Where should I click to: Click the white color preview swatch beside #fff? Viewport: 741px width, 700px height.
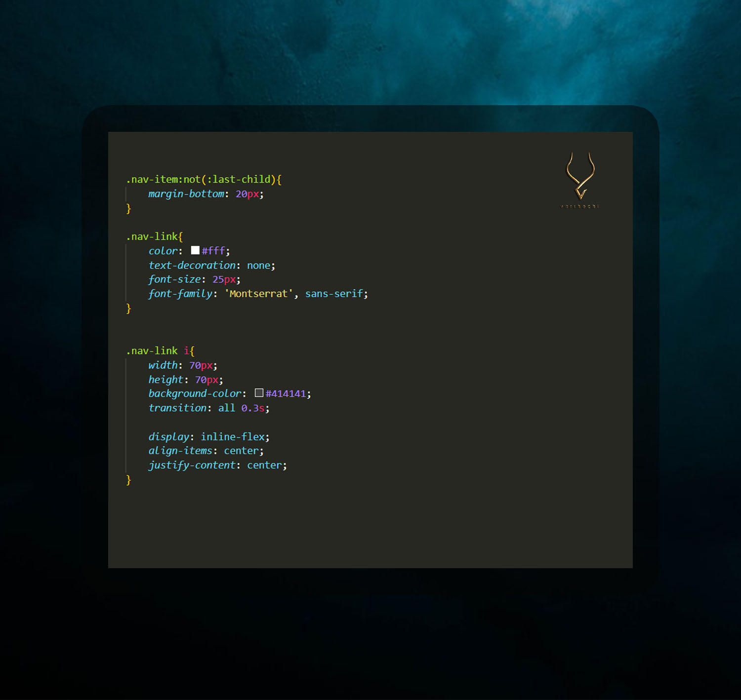click(195, 250)
